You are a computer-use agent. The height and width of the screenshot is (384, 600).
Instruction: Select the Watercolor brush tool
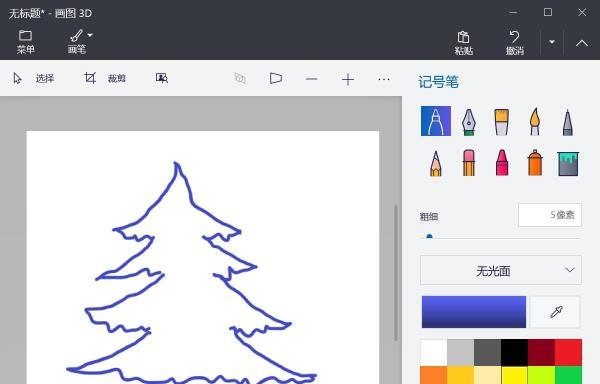pyautogui.click(x=535, y=122)
